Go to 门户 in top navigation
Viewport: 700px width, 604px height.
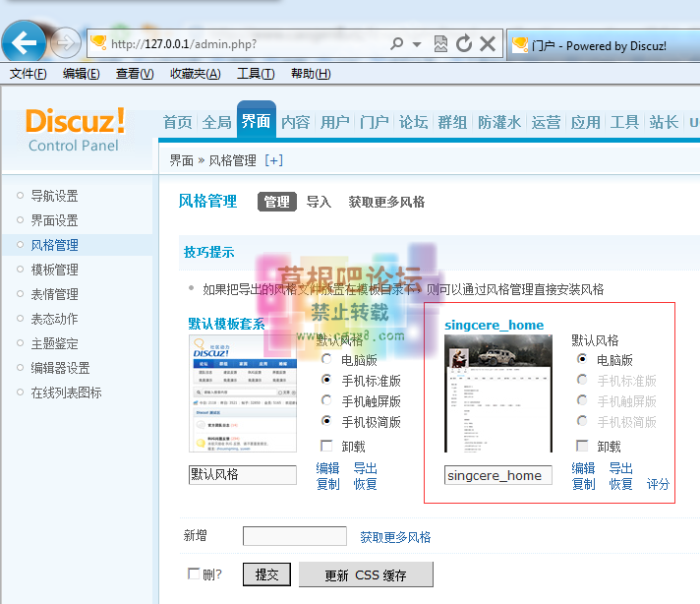(x=375, y=122)
